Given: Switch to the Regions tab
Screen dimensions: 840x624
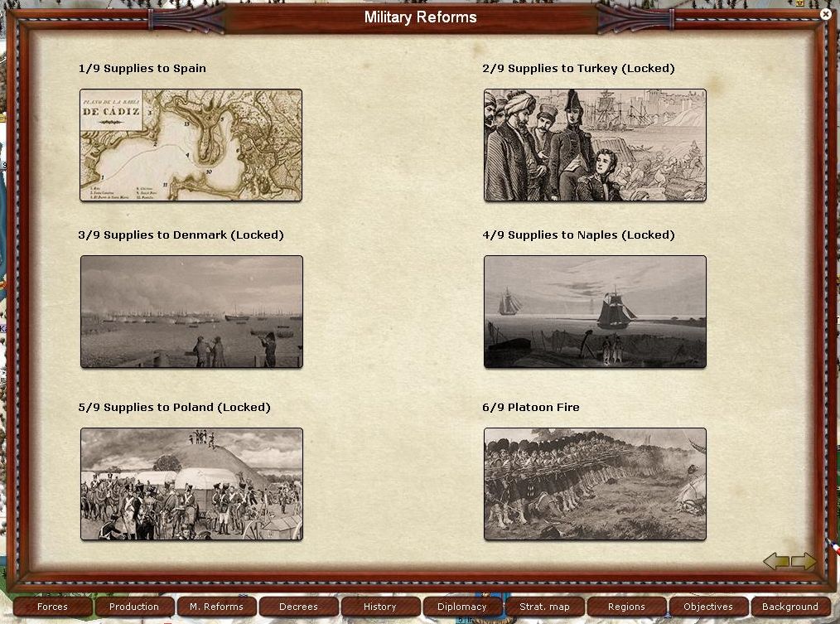Looking at the screenshot, I should point(626,607).
